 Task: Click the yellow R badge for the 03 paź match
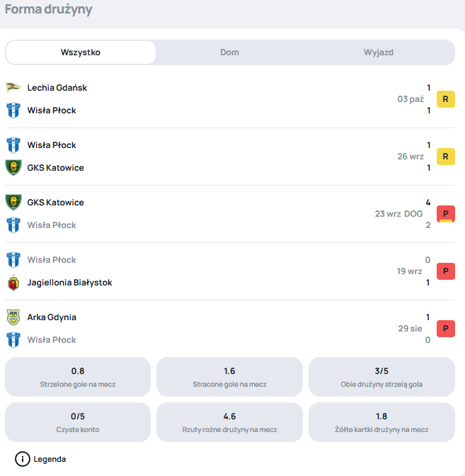click(x=445, y=99)
